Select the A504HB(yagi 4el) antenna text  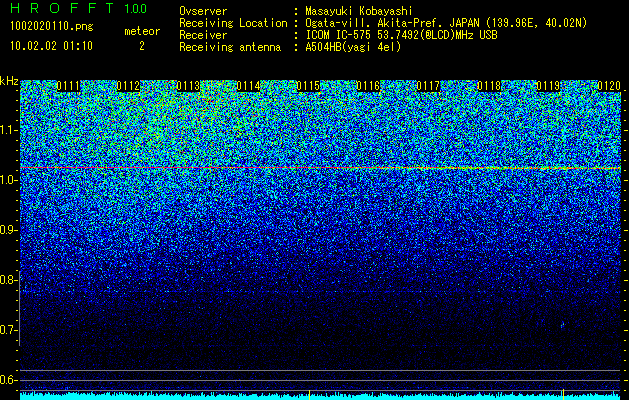click(353, 47)
